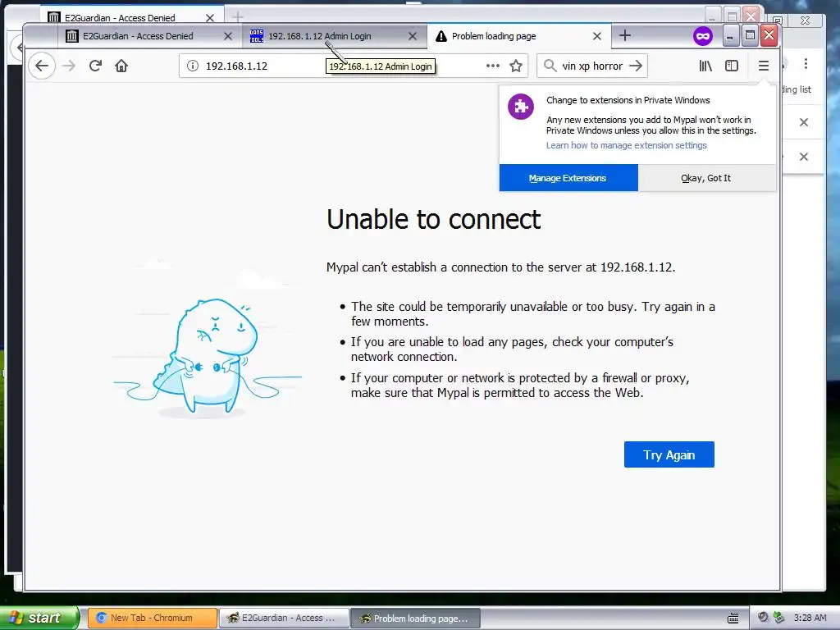Toggle the sidebar icon
The width and height of the screenshot is (840, 630).
point(732,66)
